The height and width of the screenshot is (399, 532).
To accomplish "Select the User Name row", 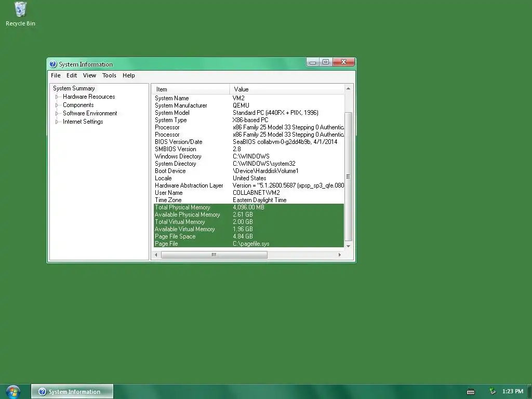I will point(248,193).
